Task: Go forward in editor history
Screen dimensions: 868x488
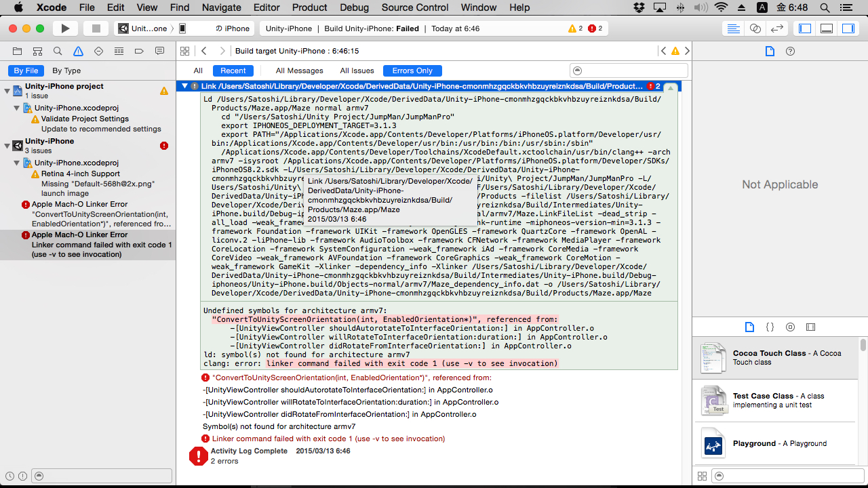Action: click(x=222, y=51)
